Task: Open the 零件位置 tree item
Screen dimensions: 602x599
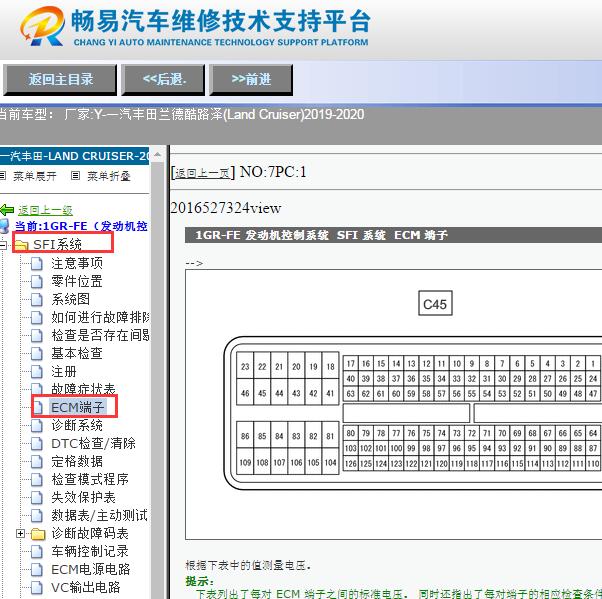Action: pos(77,282)
